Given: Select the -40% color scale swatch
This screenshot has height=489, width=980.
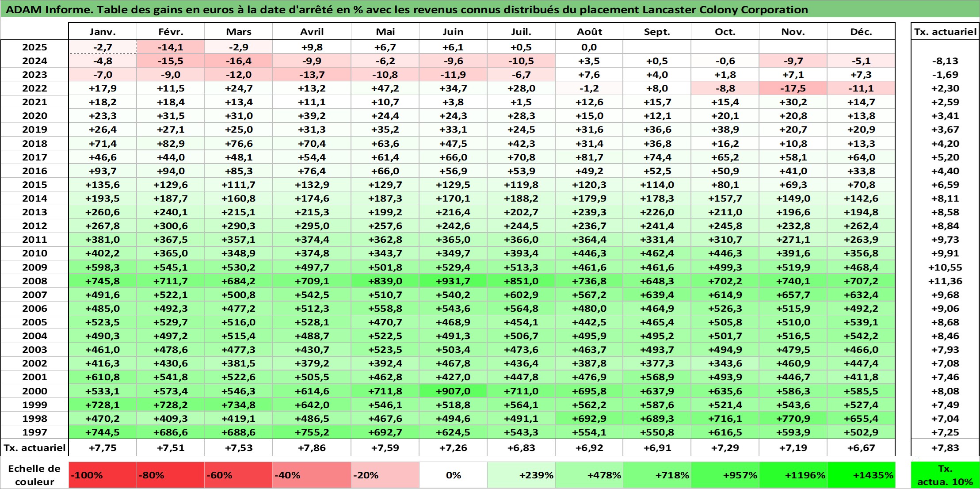Looking at the screenshot, I should click(x=312, y=475).
